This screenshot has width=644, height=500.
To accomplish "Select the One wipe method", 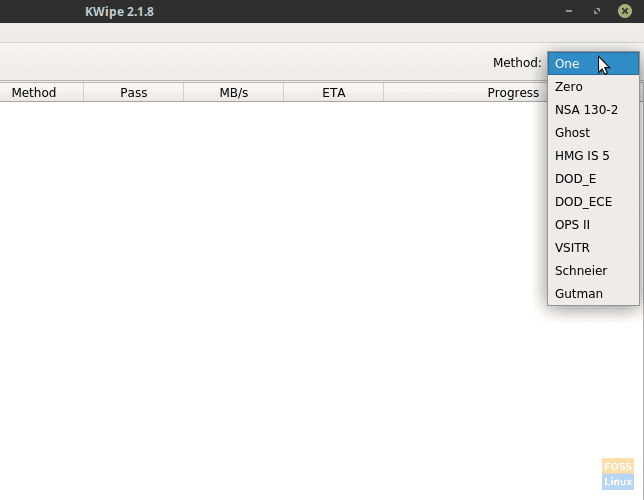I will point(593,64).
